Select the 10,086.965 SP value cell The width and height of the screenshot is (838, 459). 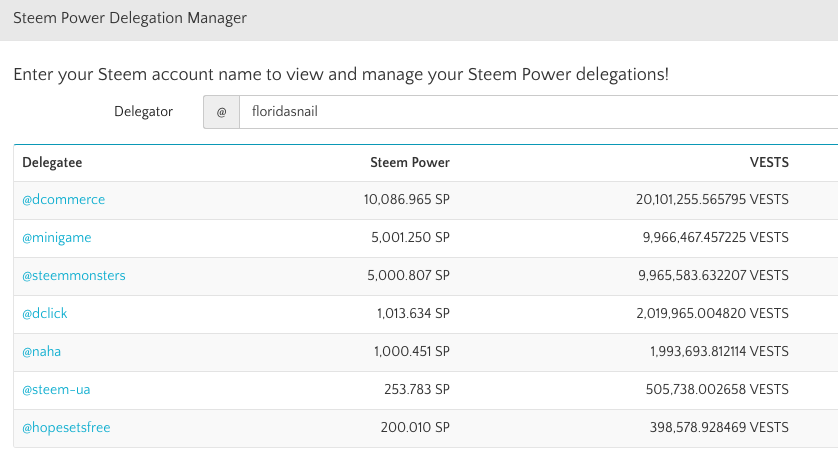click(x=407, y=200)
